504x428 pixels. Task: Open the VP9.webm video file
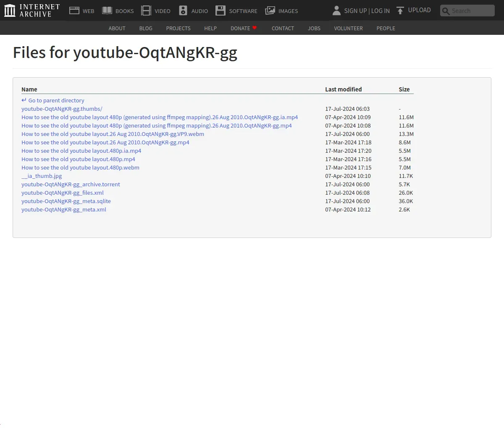click(113, 134)
